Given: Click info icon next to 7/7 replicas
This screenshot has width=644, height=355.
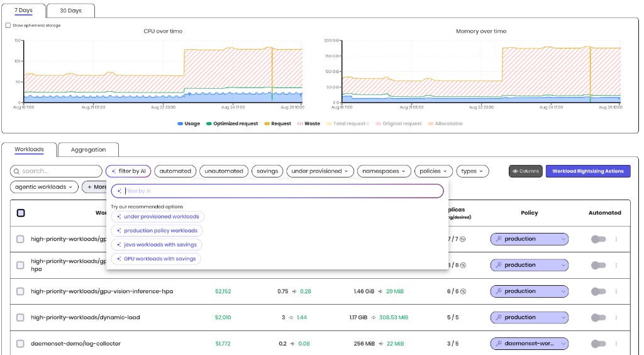Looking at the screenshot, I should click(462, 239).
